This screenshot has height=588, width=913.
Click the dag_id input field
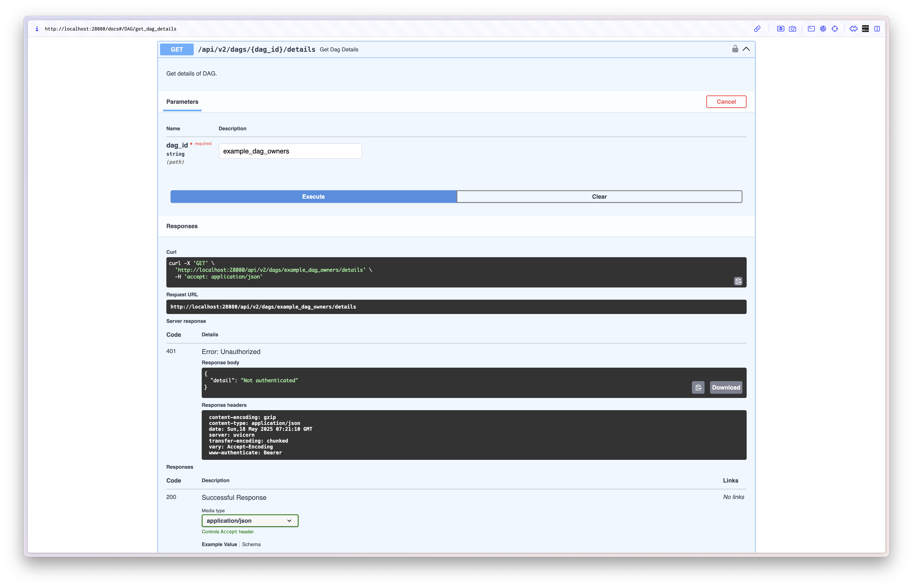point(290,151)
